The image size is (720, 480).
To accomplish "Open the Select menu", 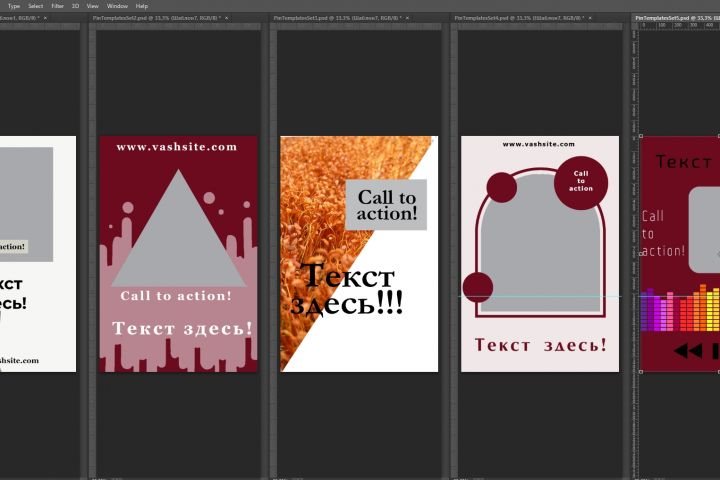I will (x=35, y=6).
